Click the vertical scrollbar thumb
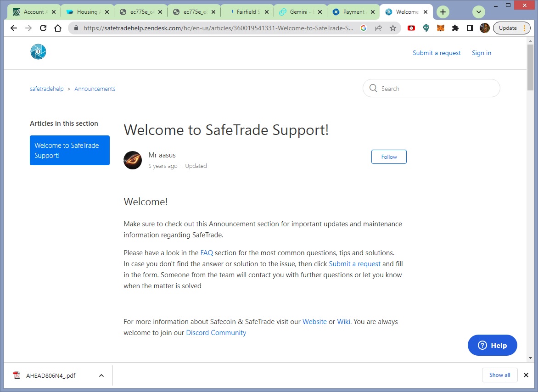Image resolution: width=538 pixels, height=392 pixels. pos(531,67)
